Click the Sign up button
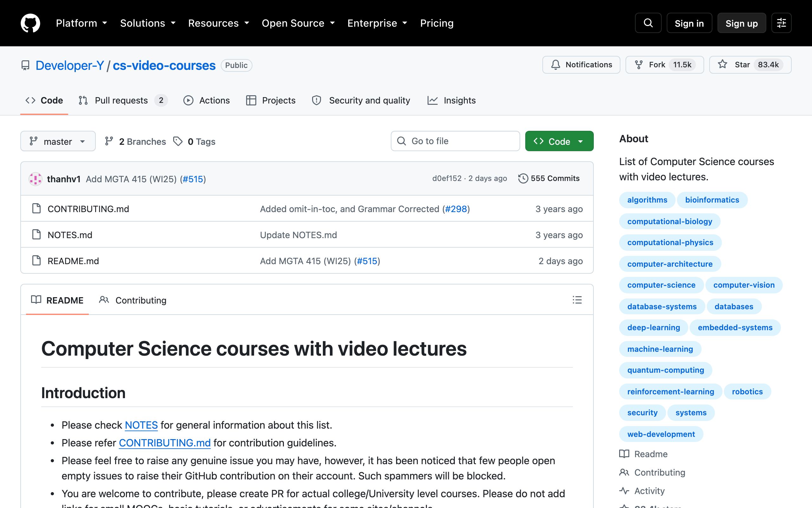812x508 pixels. click(x=742, y=23)
